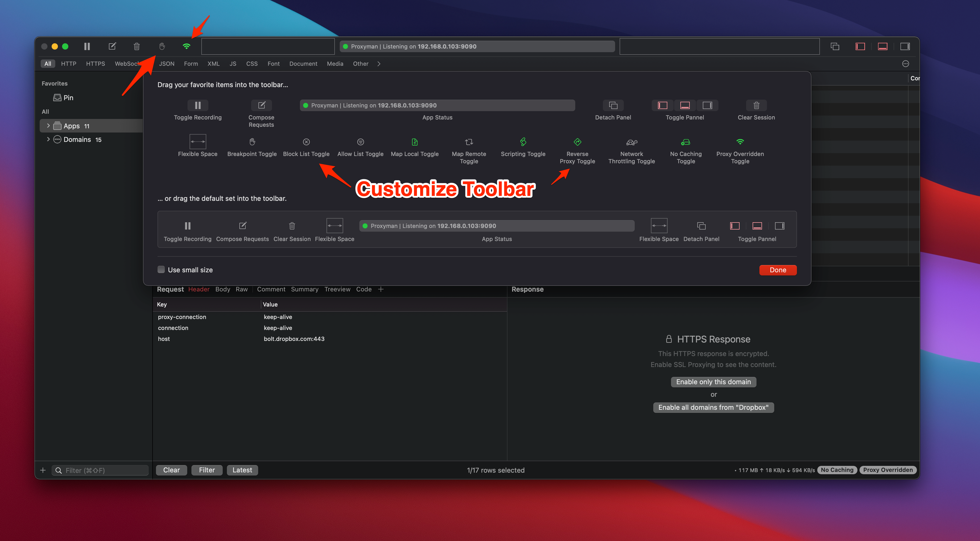Image resolution: width=980 pixels, height=541 pixels.
Task: Expand the Apps tree item
Action: pyautogui.click(x=48, y=125)
